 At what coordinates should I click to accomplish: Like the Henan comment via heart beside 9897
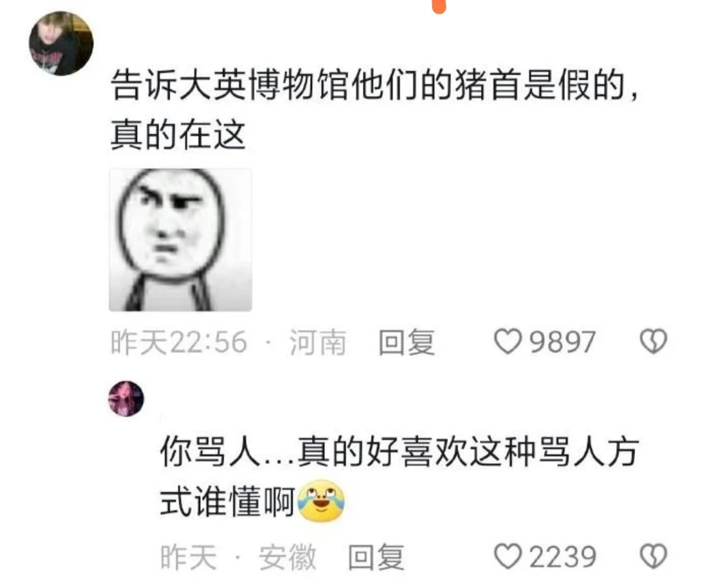coord(508,342)
